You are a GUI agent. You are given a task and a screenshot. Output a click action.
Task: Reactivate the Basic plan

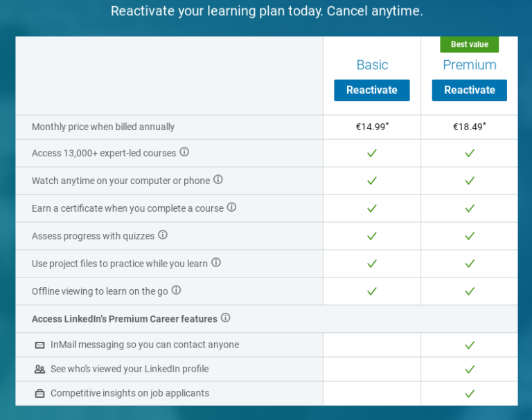pos(372,90)
